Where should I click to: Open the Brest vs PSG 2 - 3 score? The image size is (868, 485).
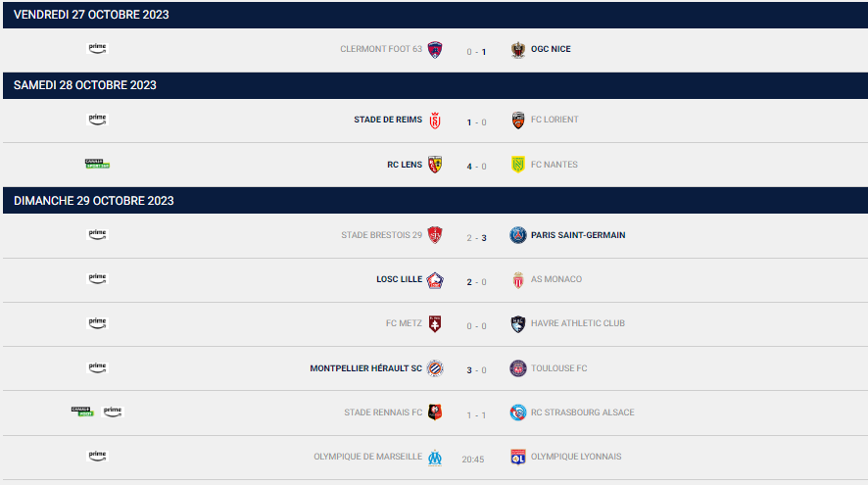tap(477, 237)
